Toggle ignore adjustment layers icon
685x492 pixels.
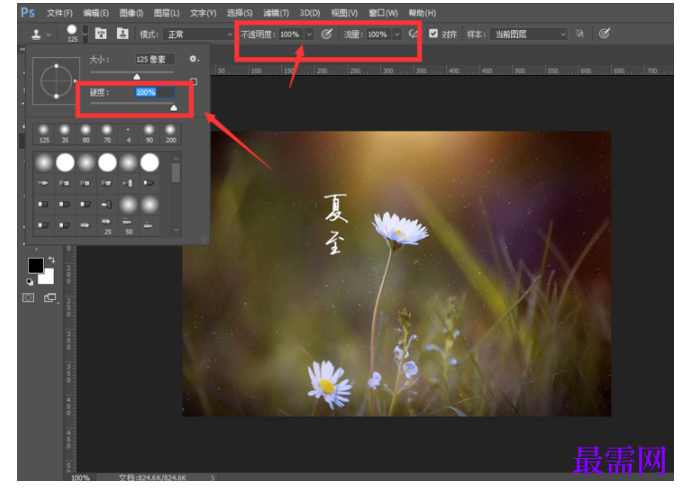(x=580, y=34)
